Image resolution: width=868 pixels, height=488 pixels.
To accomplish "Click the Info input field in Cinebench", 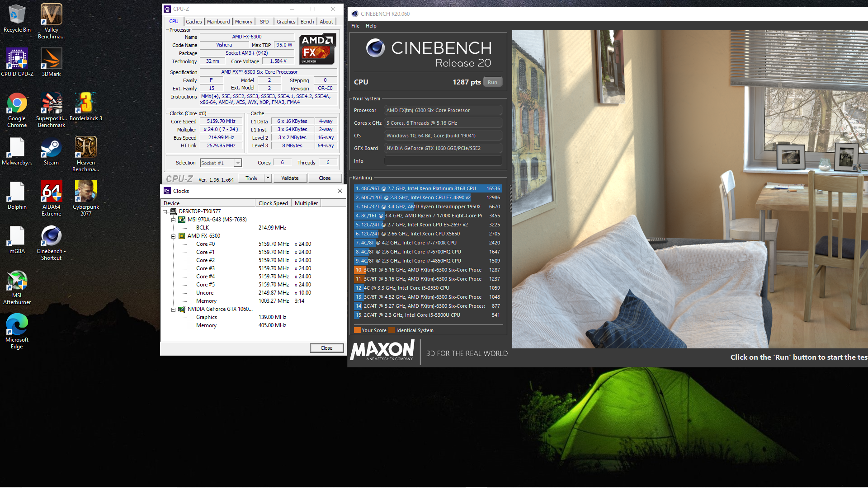I will [x=443, y=161].
